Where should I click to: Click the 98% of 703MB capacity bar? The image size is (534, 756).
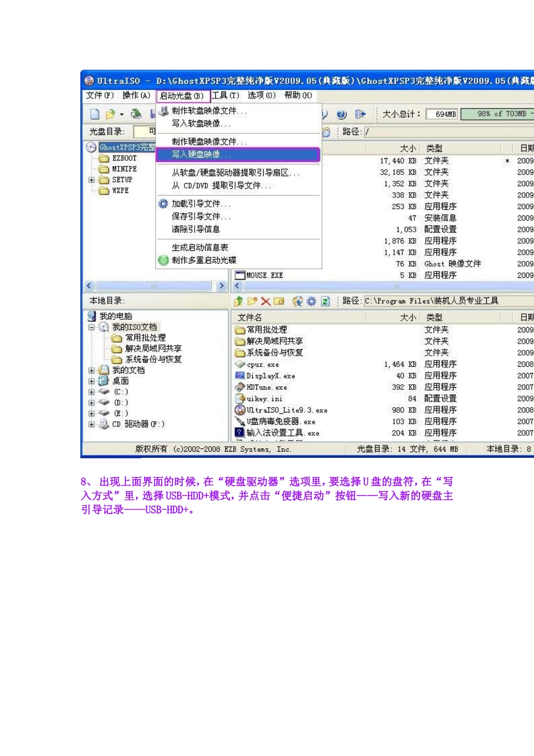click(x=497, y=114)
